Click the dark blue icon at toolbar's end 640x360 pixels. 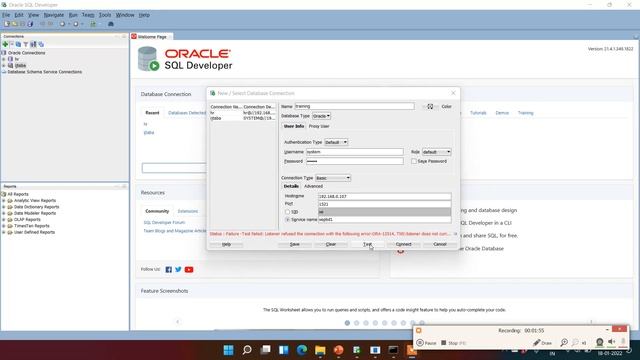point(111,24)
